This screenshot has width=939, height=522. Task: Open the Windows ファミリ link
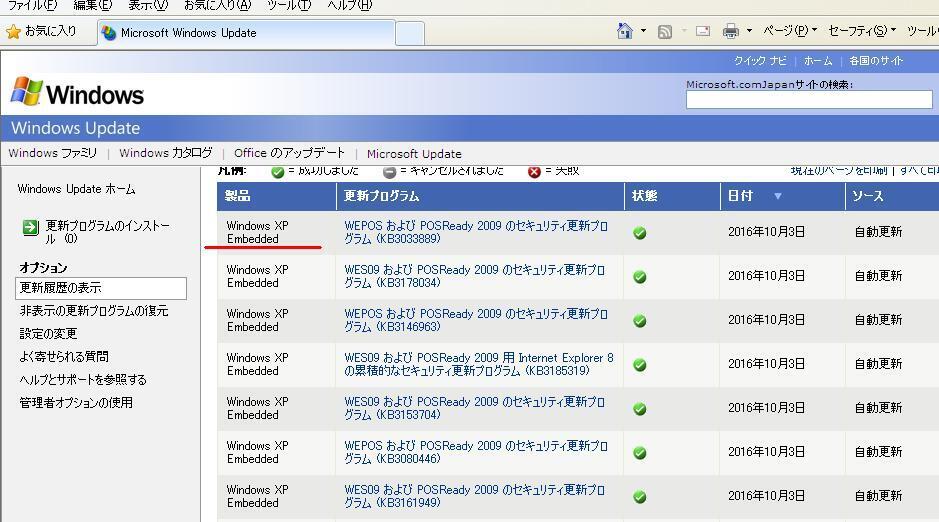click(x=53, y=153)
